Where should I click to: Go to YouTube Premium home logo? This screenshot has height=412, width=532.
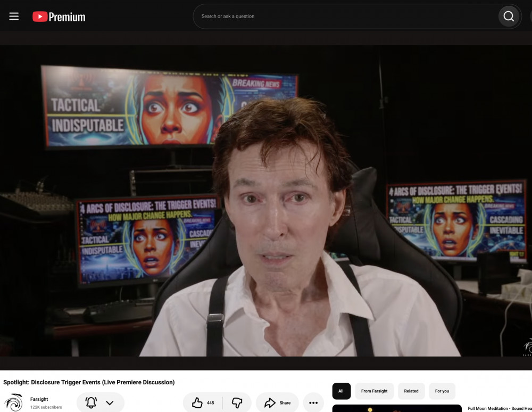click(59, 17)
